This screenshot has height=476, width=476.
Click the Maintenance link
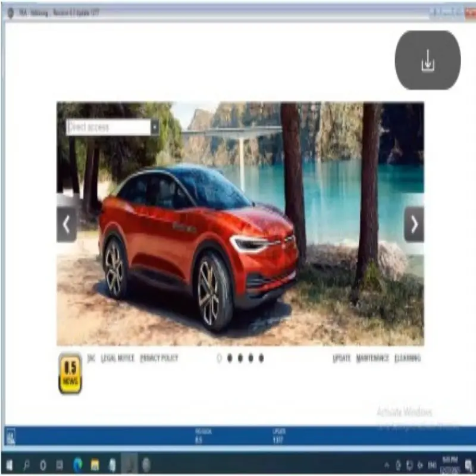[372, 358]
